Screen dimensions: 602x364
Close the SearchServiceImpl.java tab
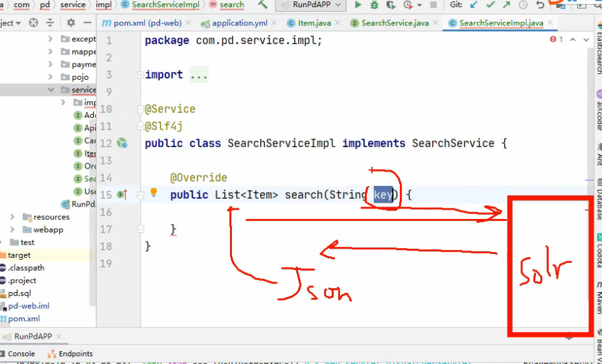point(550,23)
